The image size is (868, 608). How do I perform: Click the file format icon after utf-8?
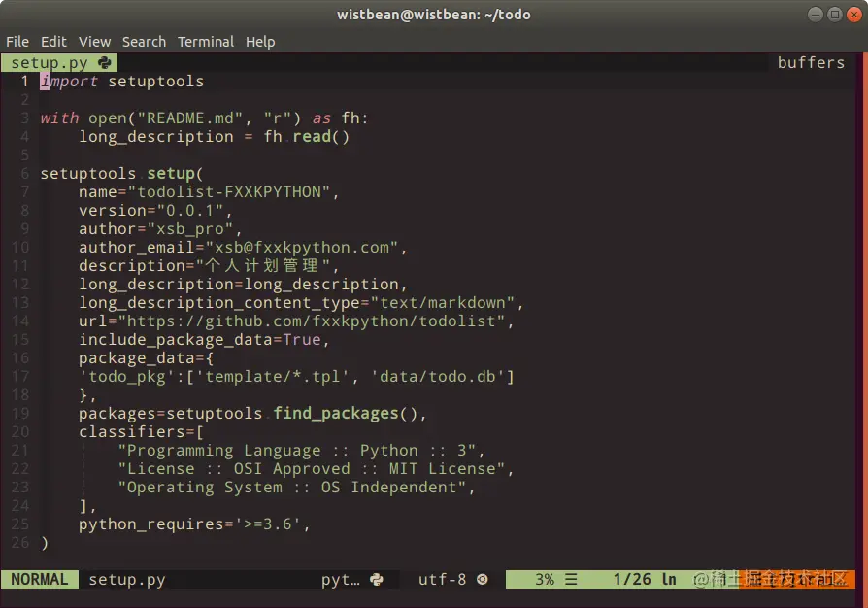483,579
